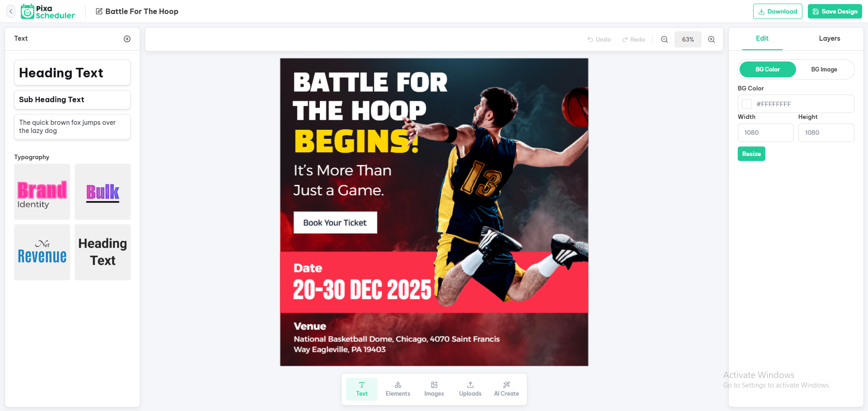Open the Images tool in the bottom toolbar
Viewport: 868px width, 411px height.
click(x=434, y=389)
